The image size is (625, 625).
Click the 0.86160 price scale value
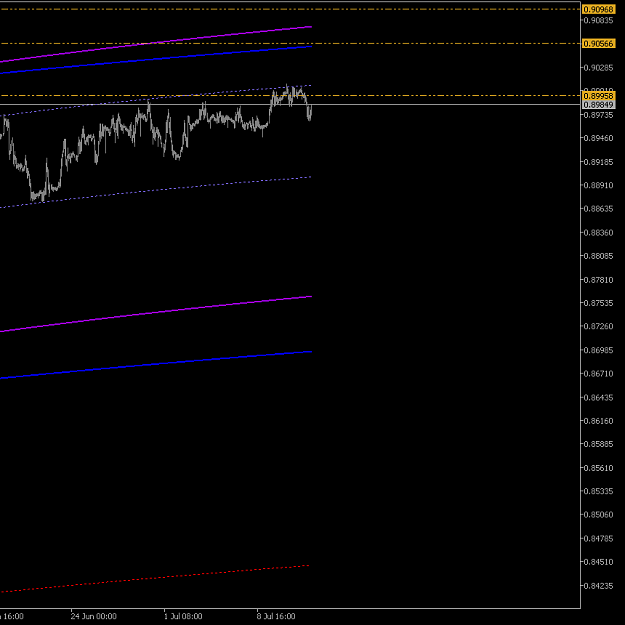click(598, 421)
